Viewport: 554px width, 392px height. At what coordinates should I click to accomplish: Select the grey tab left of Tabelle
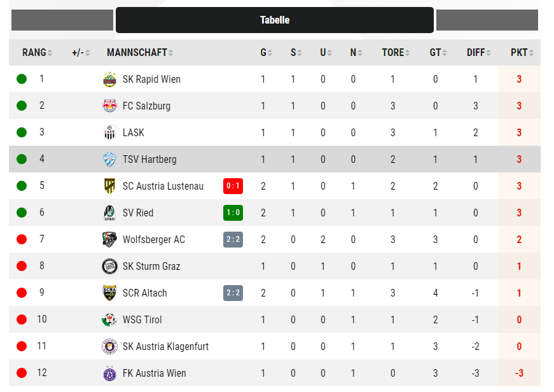(x=62, y=20)
